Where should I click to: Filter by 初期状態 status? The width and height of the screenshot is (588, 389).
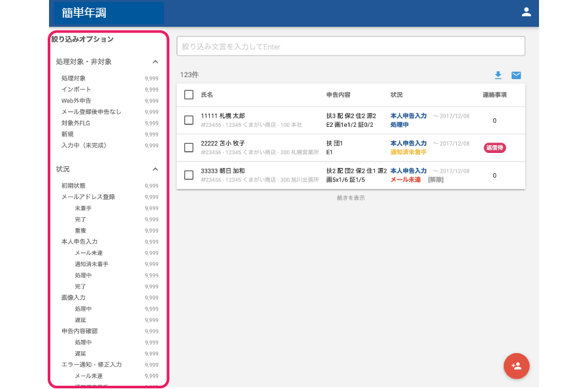coord(73,186)
